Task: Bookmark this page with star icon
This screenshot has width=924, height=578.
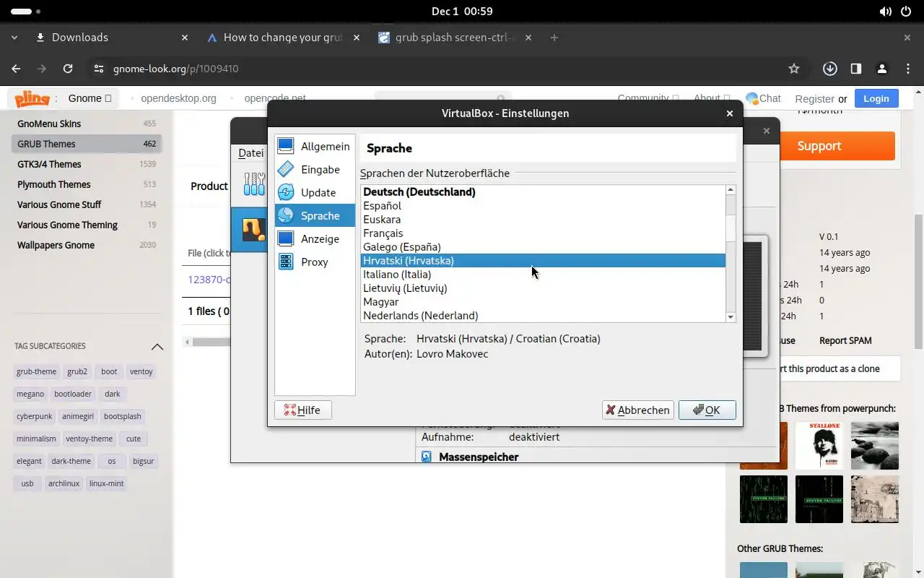Action: click(794, 69)
